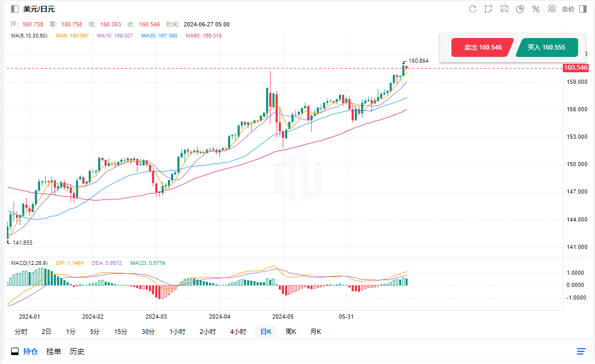Click the green 买入 160.555 button
Viewport: 595px width, 364px height.
coord(546,47)
